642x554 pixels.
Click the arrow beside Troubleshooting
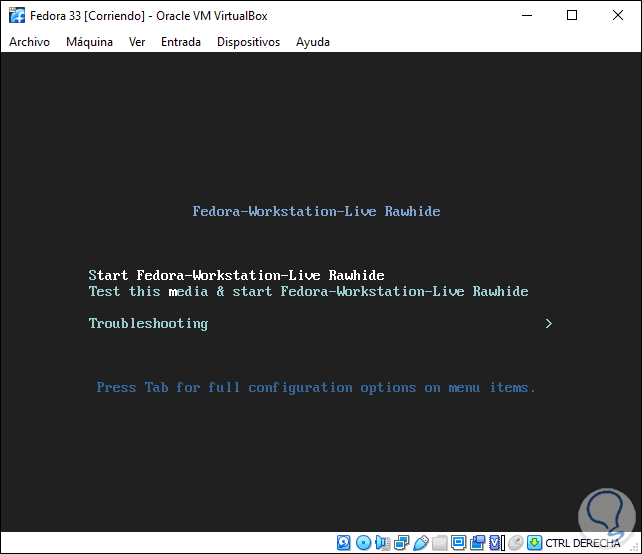point(549,323)
